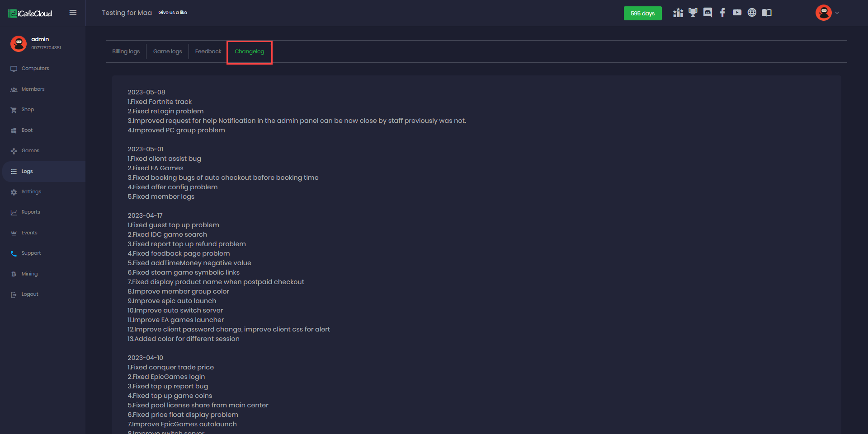
Task: Open the Discord chat icon
Action: point(708,13)
